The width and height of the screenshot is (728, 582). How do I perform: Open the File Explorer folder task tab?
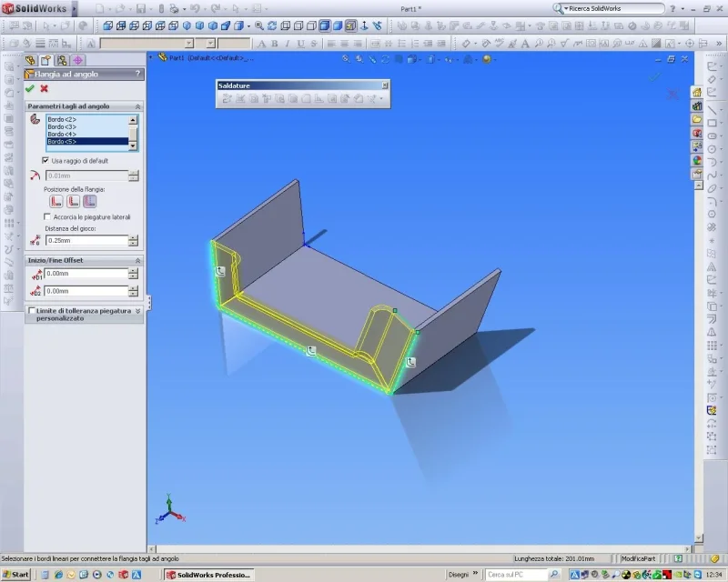697,119
